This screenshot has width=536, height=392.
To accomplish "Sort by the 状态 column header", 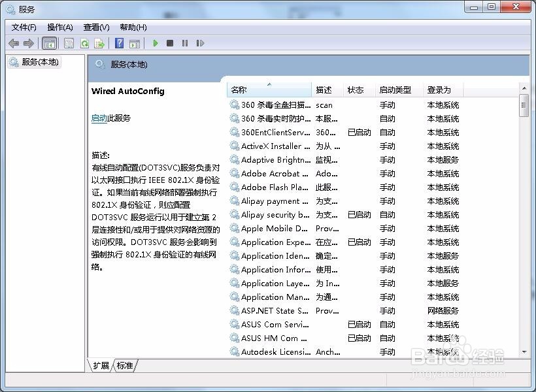I will tap(359, 90).
